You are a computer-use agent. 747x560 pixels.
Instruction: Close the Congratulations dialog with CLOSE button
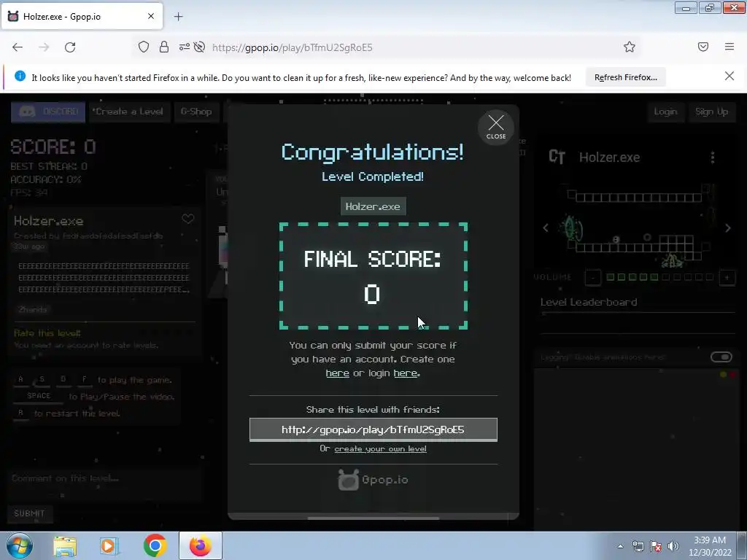click(x=496, y=127)
